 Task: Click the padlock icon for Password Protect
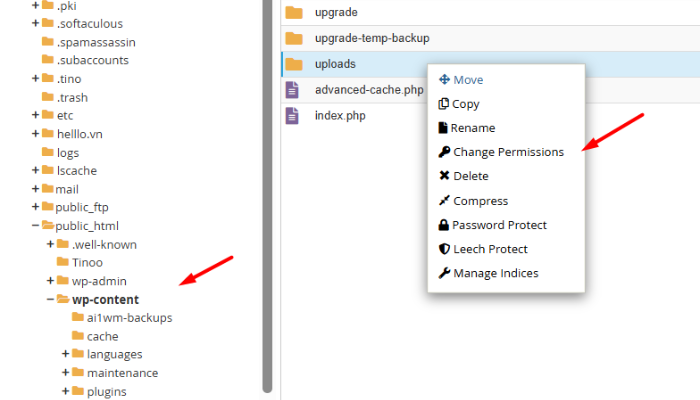tap(444, 225)
